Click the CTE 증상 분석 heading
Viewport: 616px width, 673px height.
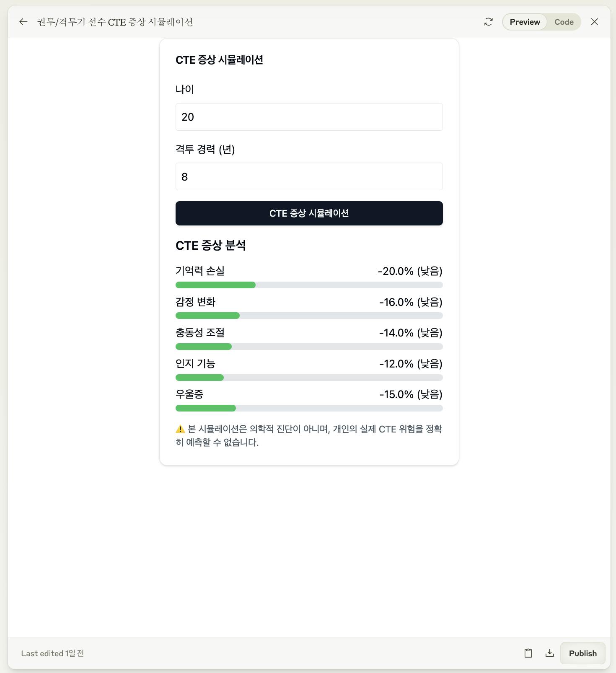coord(210,246)
